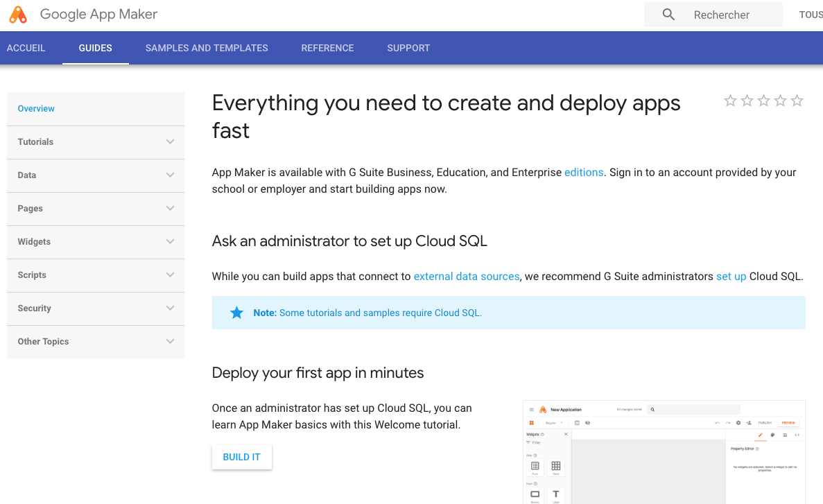This screenshot has width=823, height=504.
Task: Click the Scripts label in the sidebar
Action: 32,275
